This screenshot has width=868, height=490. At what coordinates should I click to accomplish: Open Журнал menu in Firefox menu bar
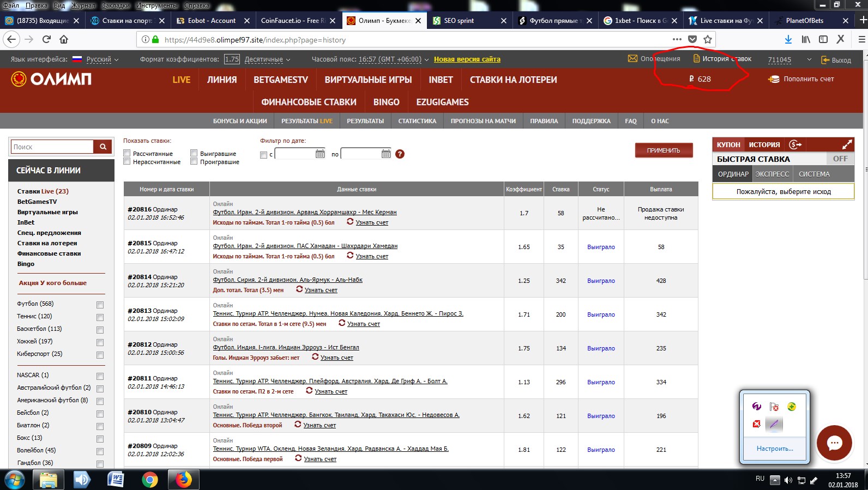(83, 5)
